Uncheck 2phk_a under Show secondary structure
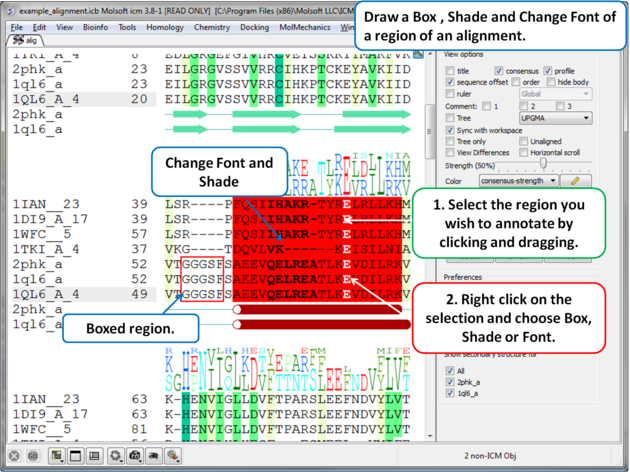 (451, 381)
